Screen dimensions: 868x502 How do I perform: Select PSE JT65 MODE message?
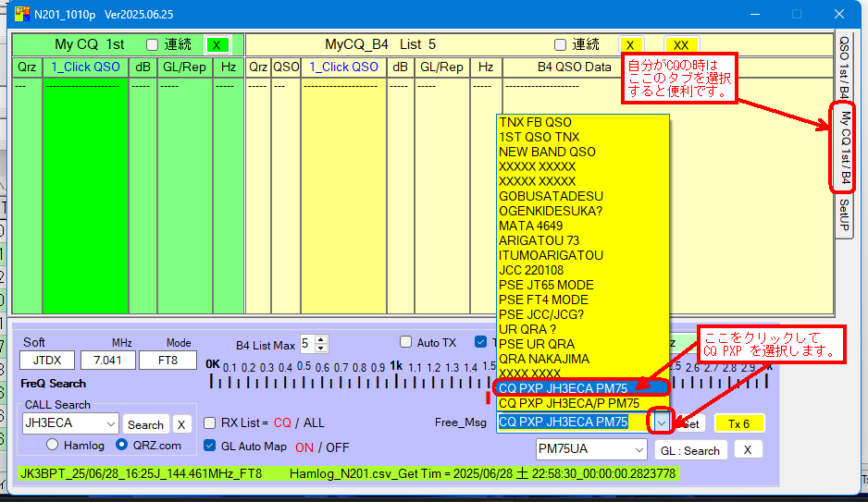pyautogui.click(x=583, y=286)
